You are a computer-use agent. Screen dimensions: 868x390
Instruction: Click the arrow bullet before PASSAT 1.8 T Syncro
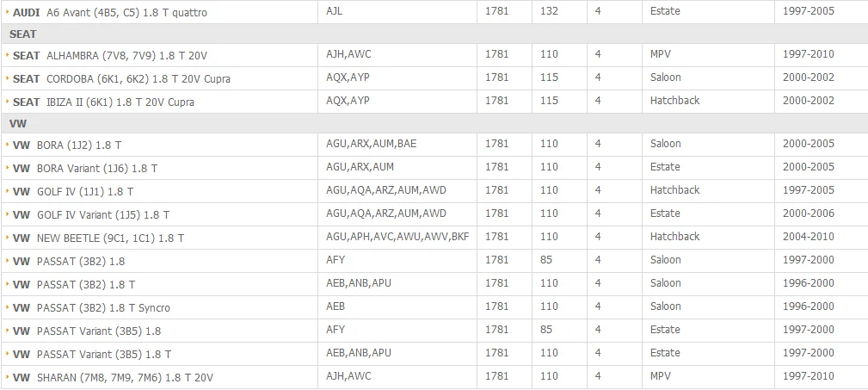pos(7,307)
